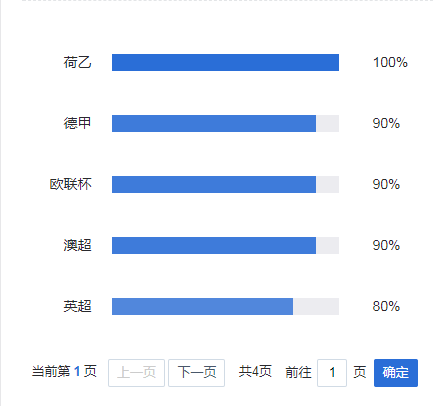Viewport: 435px width, 406px height.
Task: Select the 英超 league label
Action: click(x=77, y=306)
